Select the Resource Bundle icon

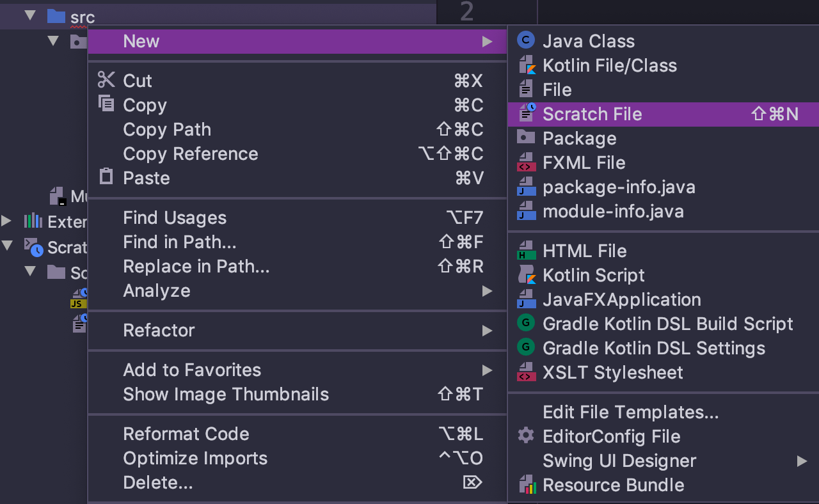525,485
